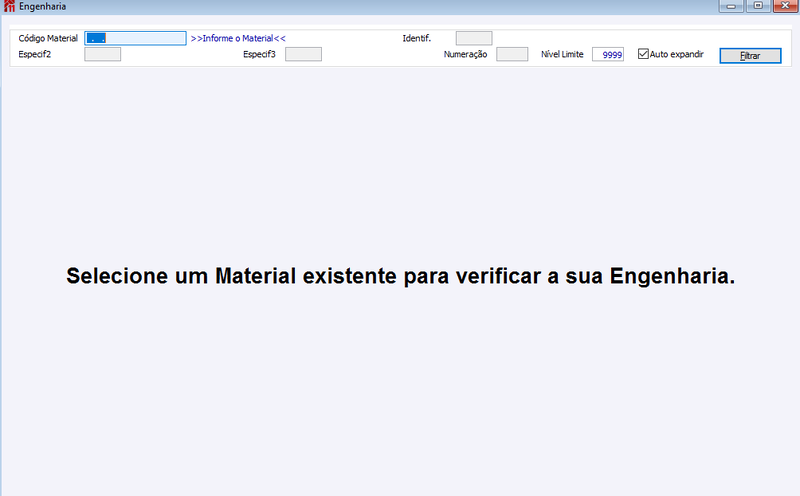Select the Especif2 input box
Image resolution: width=800 pixels, height=496 pixels.
[x=103, y=54]
